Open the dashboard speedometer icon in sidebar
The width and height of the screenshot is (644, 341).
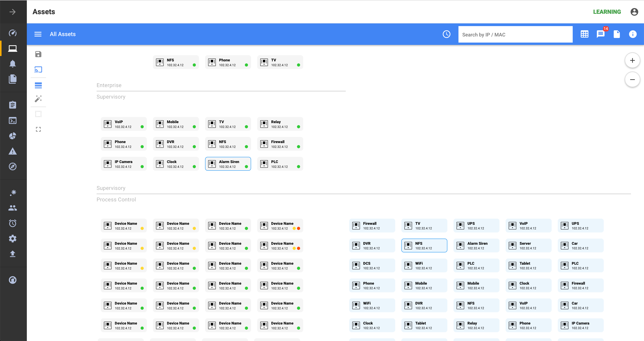[x=12, y=33]
